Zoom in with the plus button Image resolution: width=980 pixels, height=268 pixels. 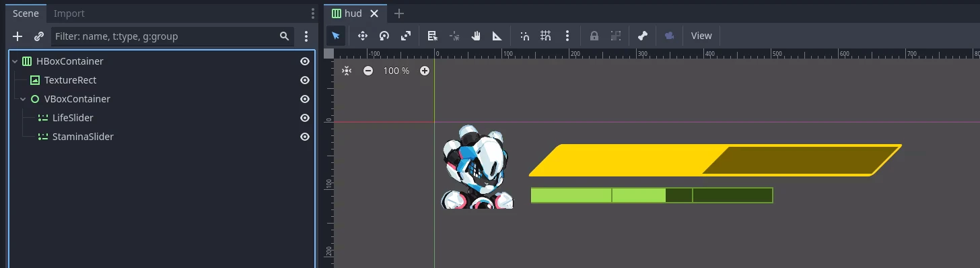coord(425,71)
